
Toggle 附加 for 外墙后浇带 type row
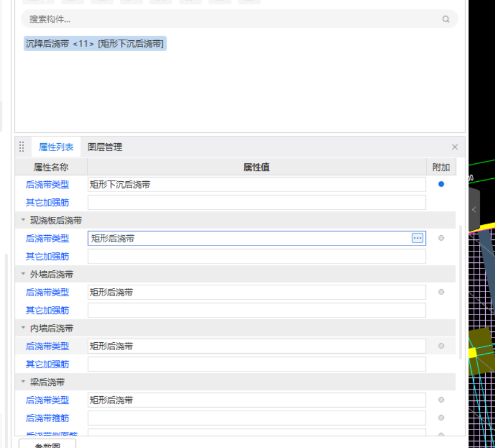[441, 292]
